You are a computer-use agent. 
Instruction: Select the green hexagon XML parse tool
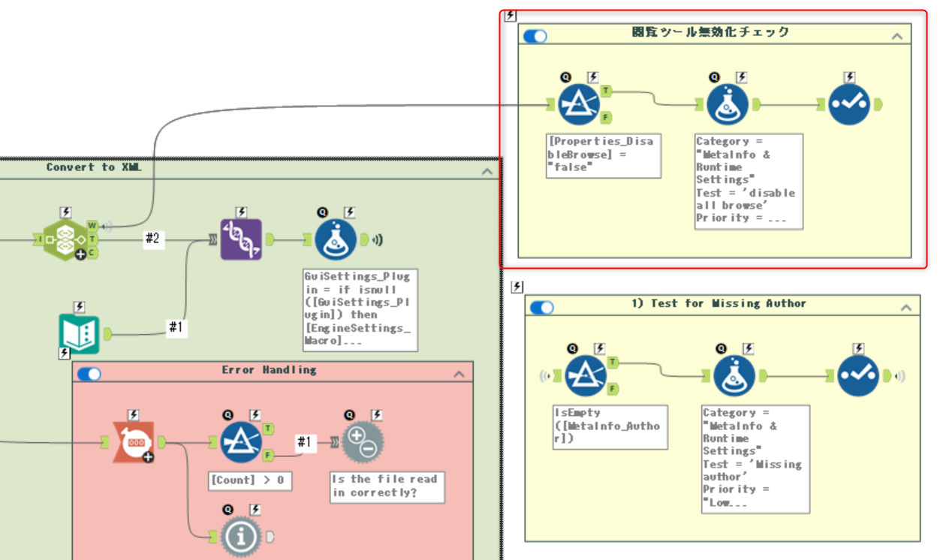click(x=65, y=239)
